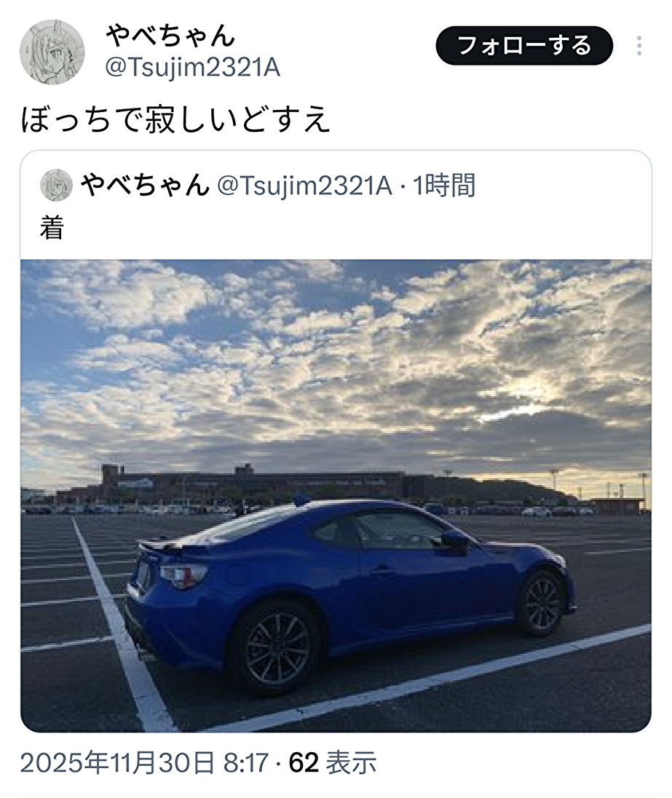Click the blue car's front wheel
This screenshot has height=798, width=672.
click(542, 604)
